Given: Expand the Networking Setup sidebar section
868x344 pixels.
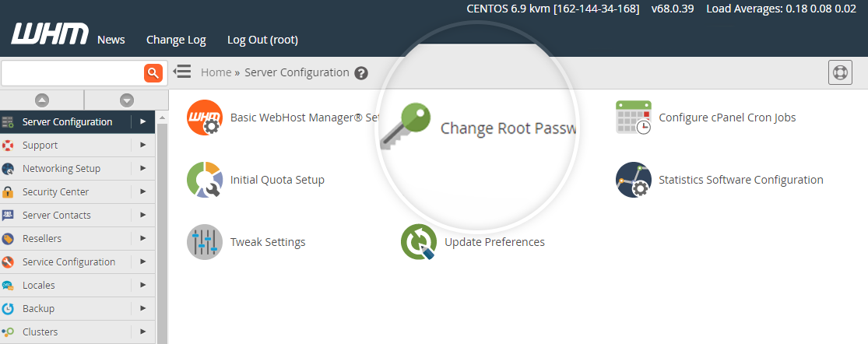Looking at the screenshot, I should 142,169.
